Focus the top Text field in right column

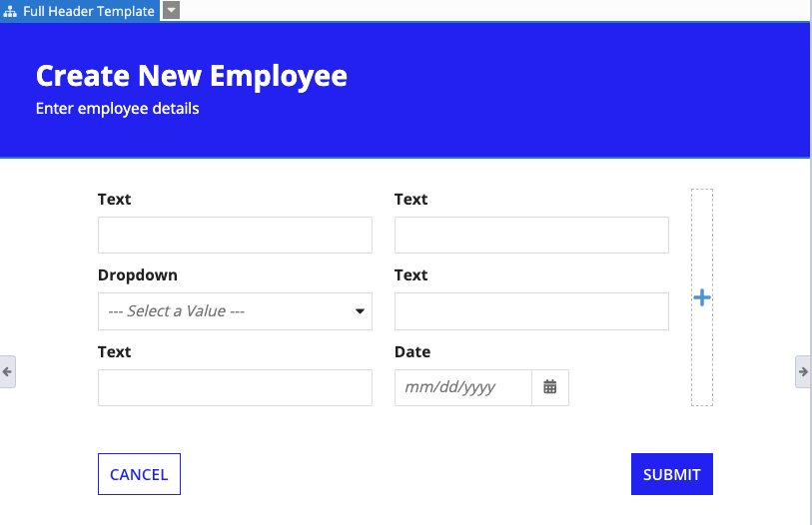531,236
